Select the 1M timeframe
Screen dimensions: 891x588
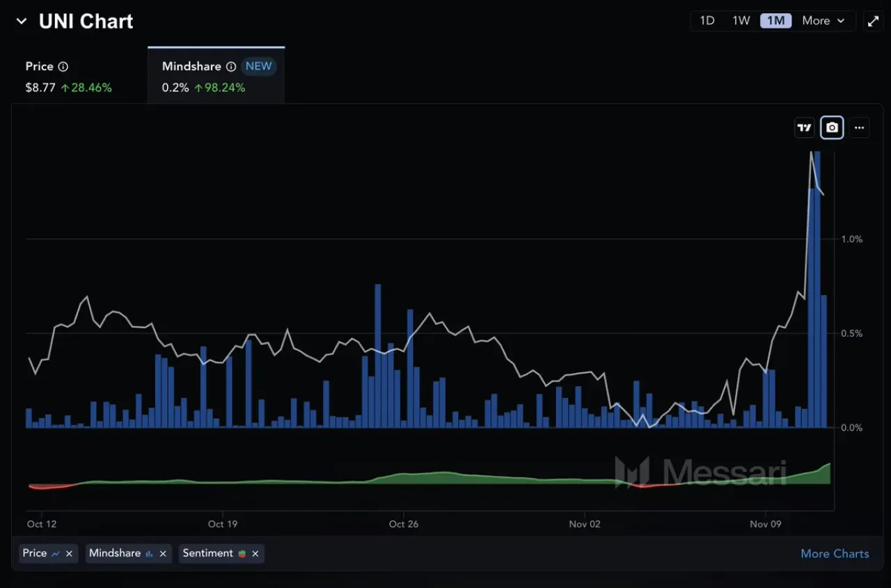[x=776, y=21]
